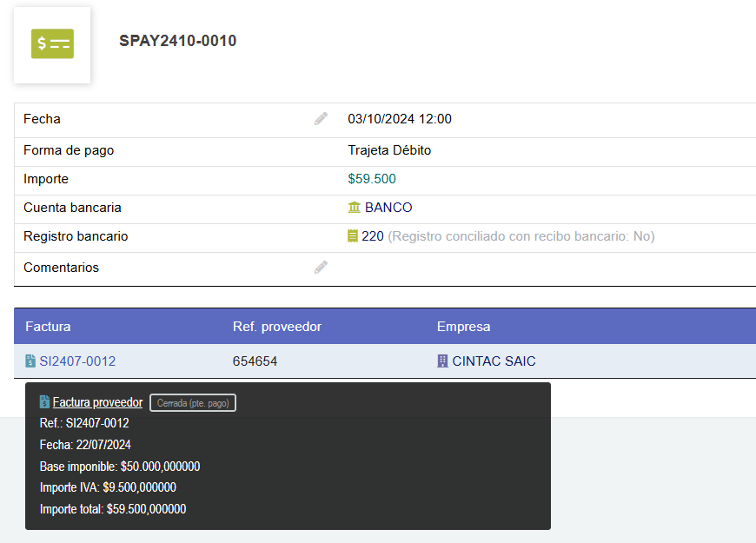Click the Factura column header

click(48, 327)
